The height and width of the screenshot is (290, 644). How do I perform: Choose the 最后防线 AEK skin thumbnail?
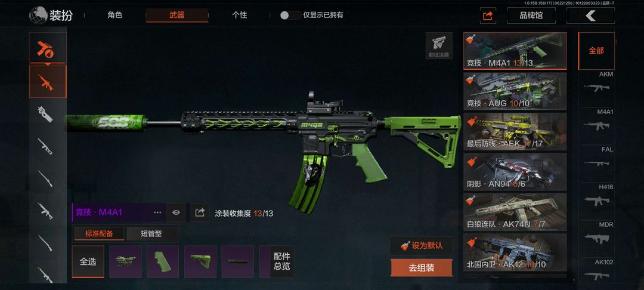coord(515,131)
